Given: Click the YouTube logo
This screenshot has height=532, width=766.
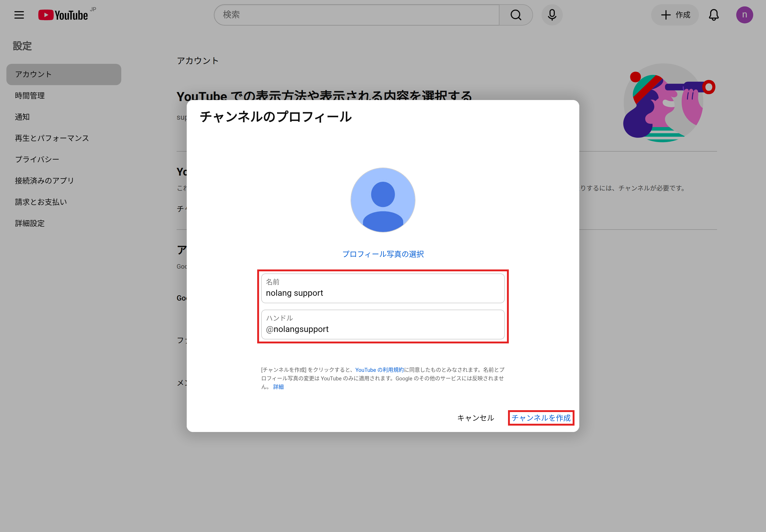Looking at the screenshot, I should (63, 15).
